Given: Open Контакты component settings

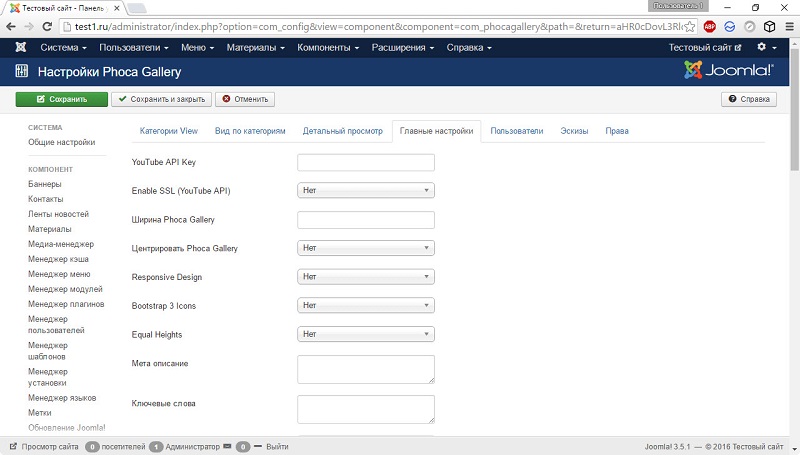Looking at the screenshot, I should click(x=46, y=199).
